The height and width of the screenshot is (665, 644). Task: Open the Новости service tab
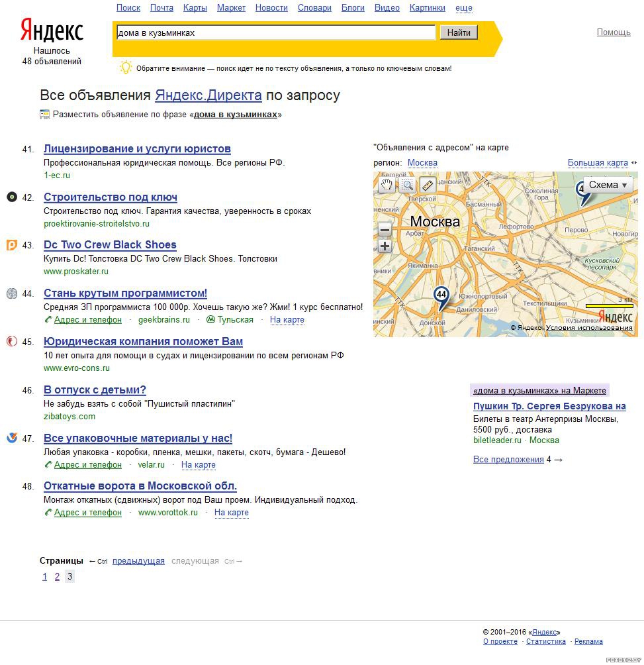[271, 8]
